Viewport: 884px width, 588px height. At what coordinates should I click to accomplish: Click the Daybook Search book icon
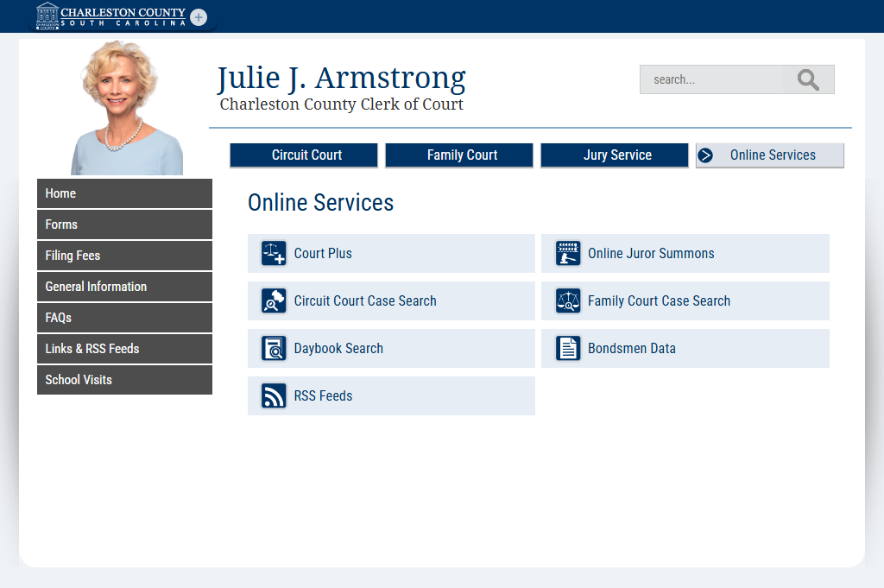pos(274,349)
